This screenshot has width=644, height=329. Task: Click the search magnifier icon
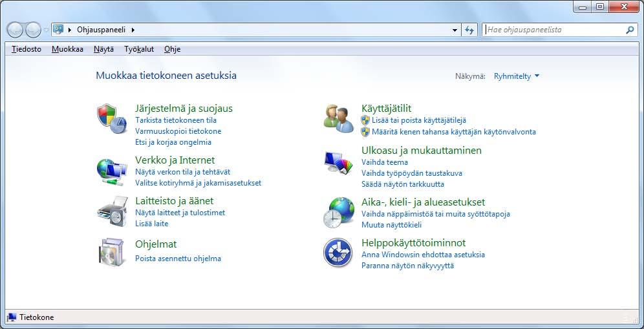tap(630, 30)
